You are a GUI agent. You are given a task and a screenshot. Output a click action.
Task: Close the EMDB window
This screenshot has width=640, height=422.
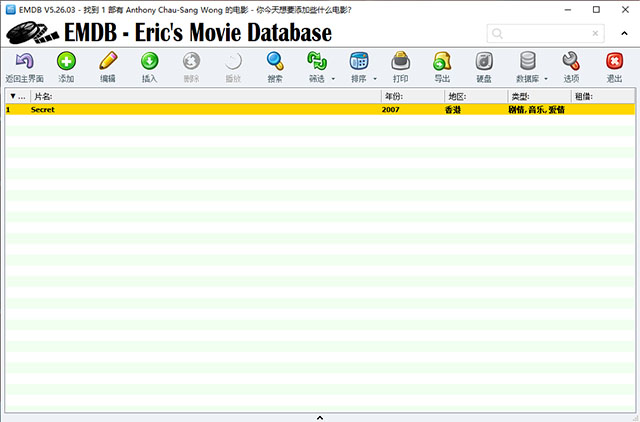click(x=625, y=9)
